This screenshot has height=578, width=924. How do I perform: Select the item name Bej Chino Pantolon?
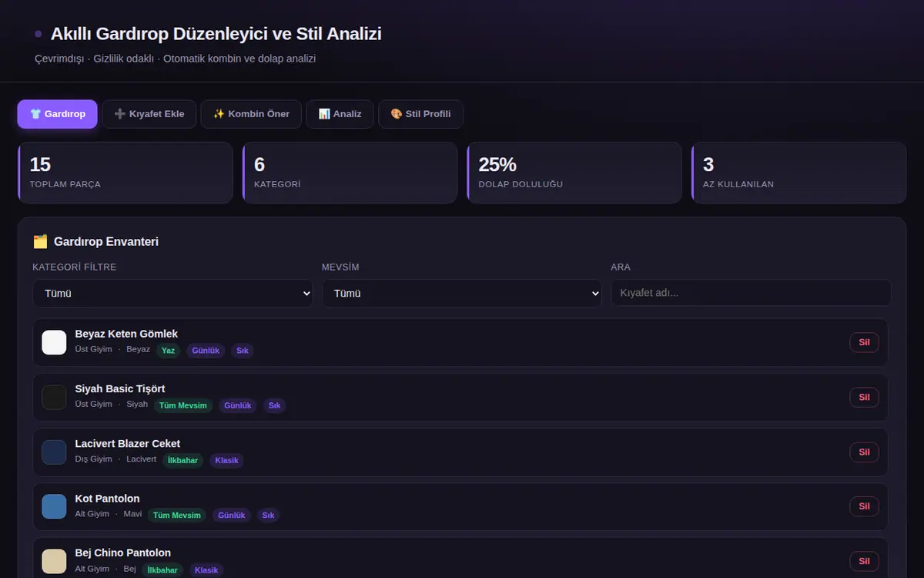(123, 553)
